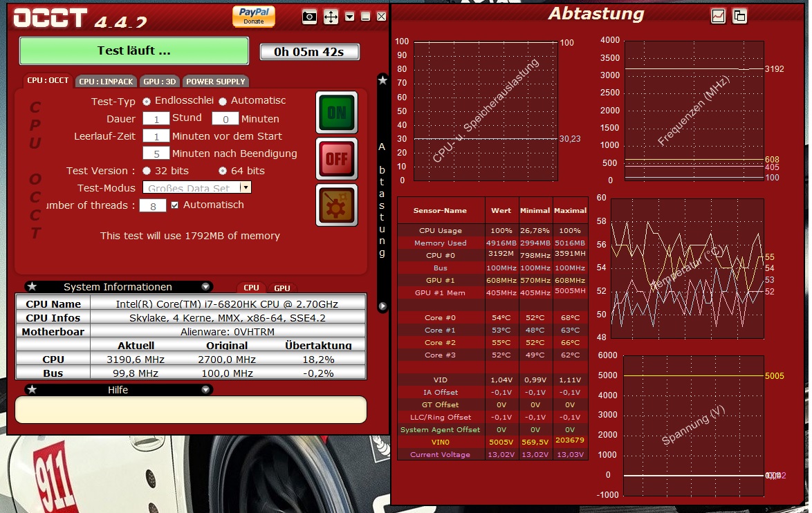Open the POWER SUPPLY tab
This screenshot has width=812, height=513.
214,82
